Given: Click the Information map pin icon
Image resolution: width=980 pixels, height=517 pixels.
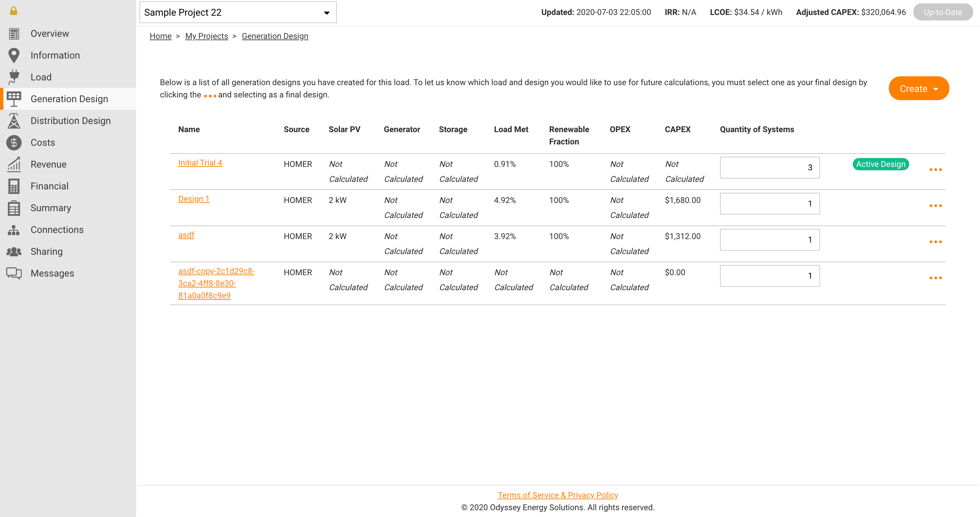Looking at the screenshot, I should point(14,55).
